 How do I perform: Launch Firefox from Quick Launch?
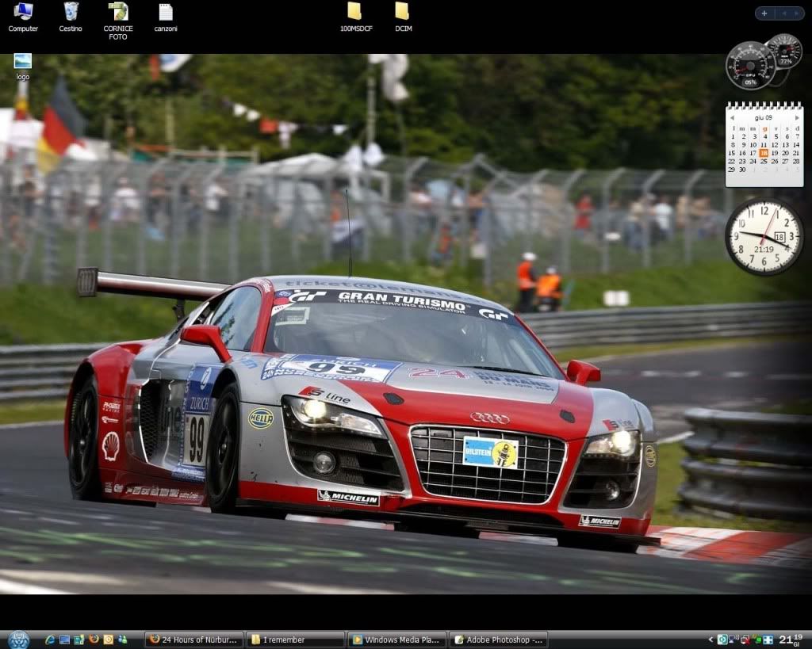[x=94, y=639]
